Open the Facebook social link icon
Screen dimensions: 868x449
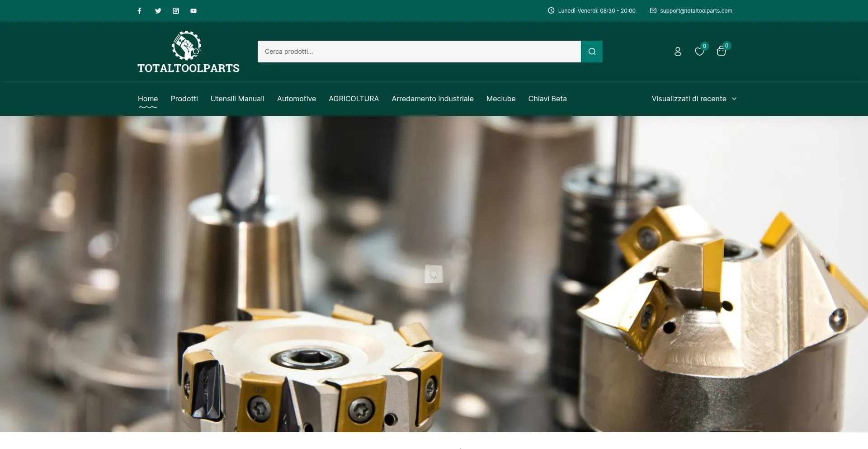140,11
